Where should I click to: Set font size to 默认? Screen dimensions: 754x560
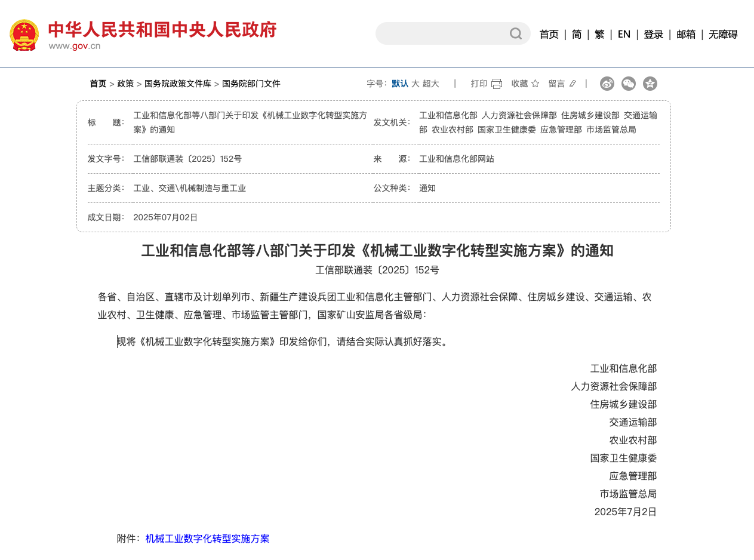click(x=400, y=84)
